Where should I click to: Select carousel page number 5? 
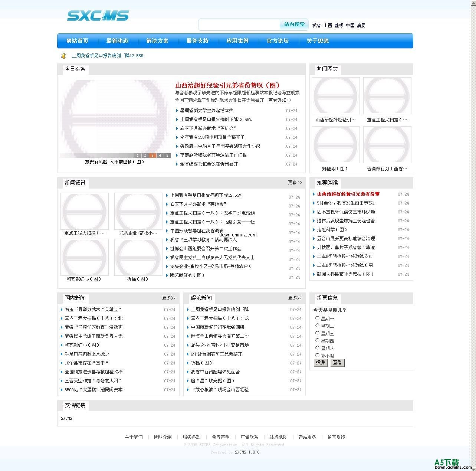[x=167, y=156]
